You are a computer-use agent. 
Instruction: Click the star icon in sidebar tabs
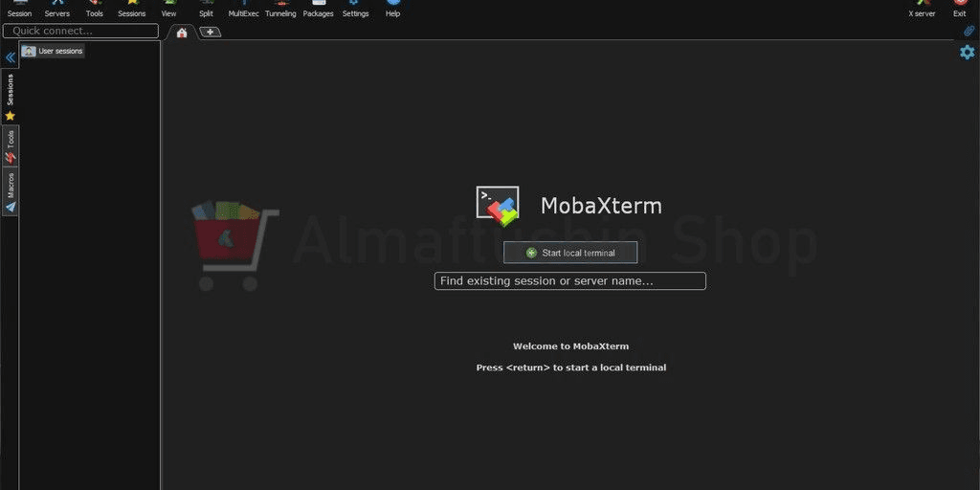10,116
